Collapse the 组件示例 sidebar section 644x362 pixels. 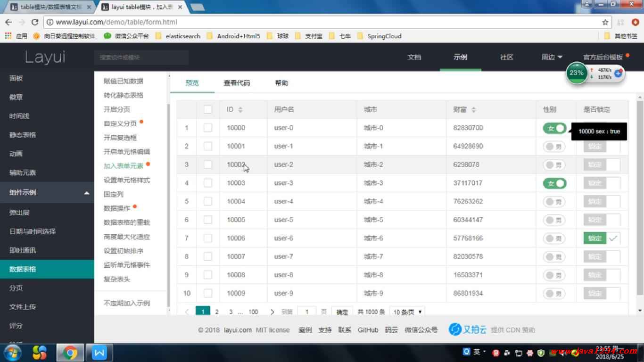pyautogui.click(x=47, y=192)
